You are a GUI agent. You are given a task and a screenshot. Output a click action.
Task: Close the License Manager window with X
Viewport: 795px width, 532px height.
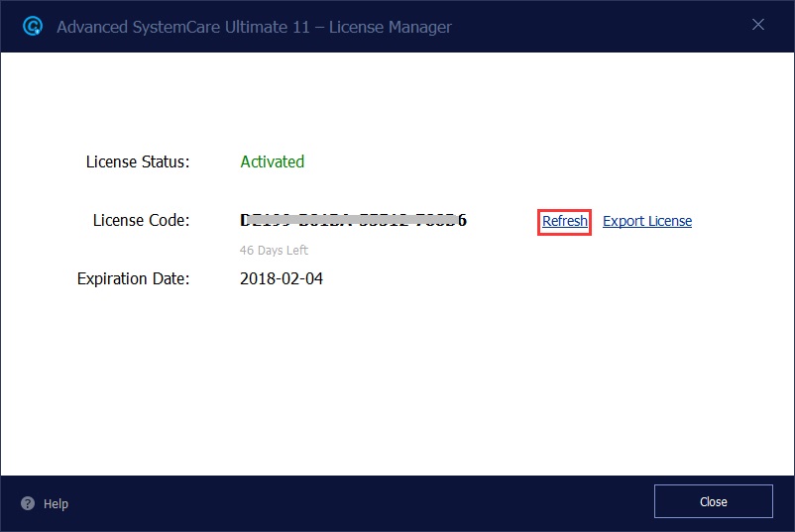758,25
